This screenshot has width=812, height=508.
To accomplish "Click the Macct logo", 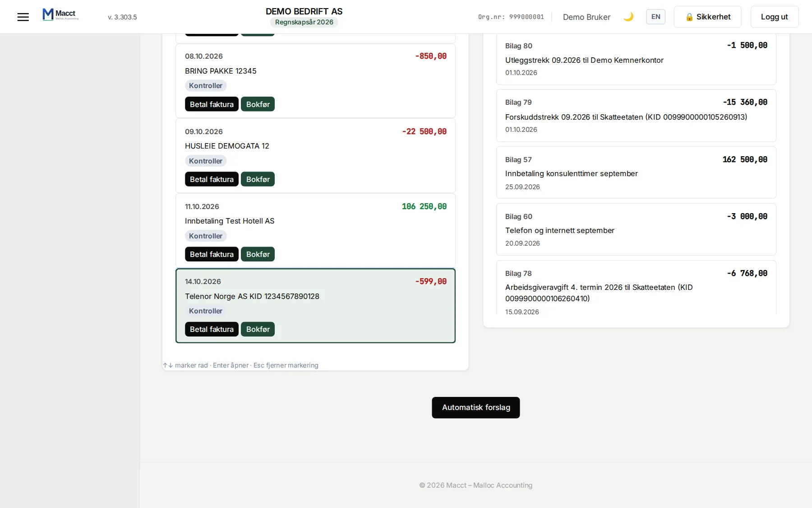I will click(60, 14).
